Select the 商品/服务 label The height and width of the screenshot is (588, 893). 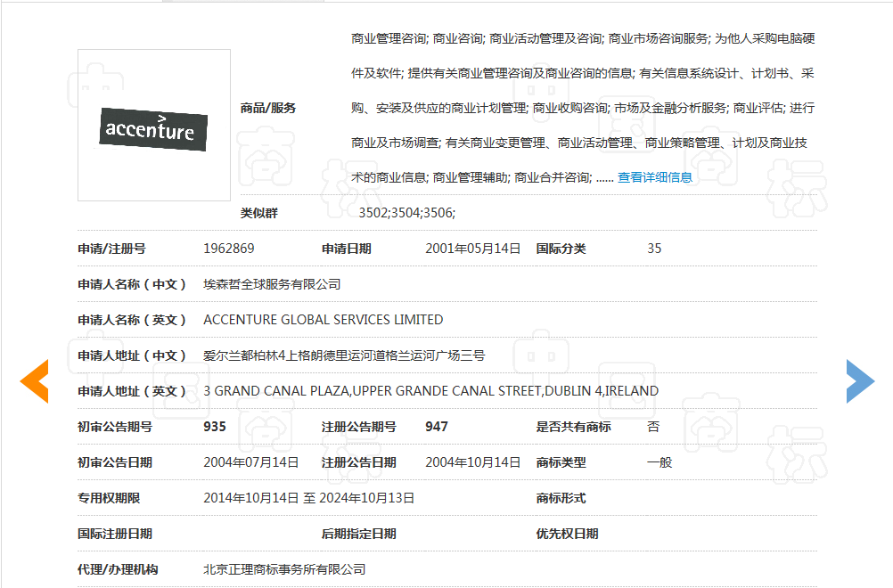point(268,108)
